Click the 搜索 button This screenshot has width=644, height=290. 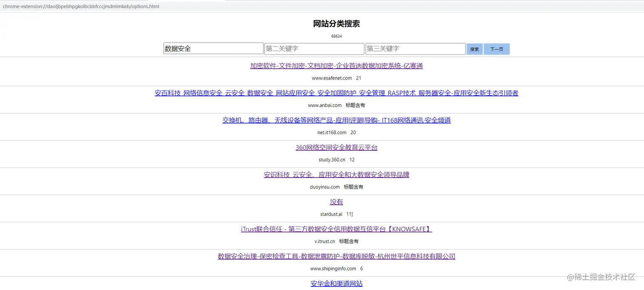[x=474, y=49]
